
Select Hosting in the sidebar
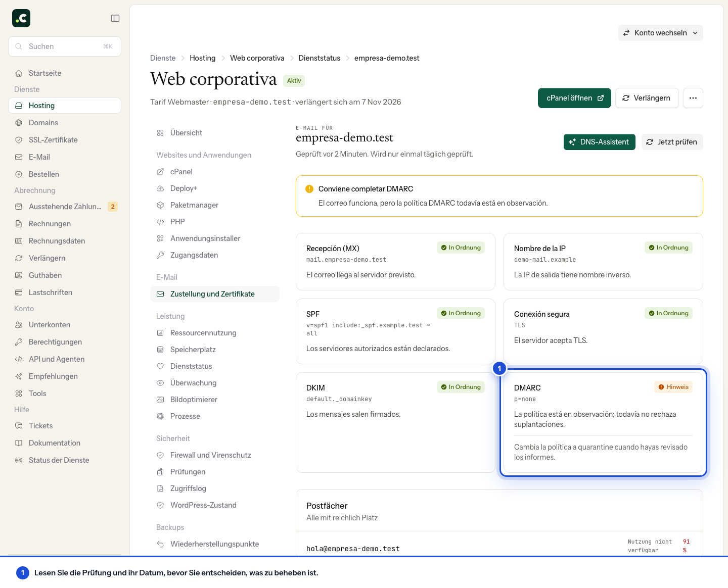[x=65, y=106]
